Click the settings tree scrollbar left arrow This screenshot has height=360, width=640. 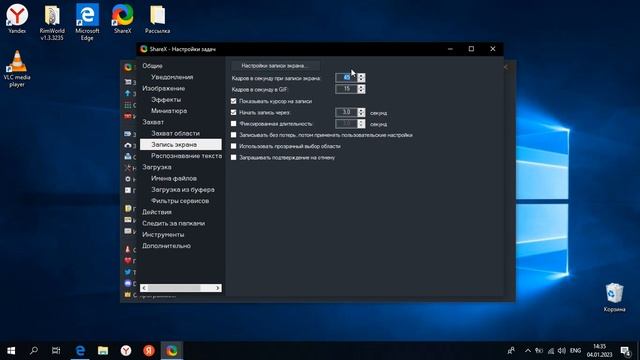144,288
